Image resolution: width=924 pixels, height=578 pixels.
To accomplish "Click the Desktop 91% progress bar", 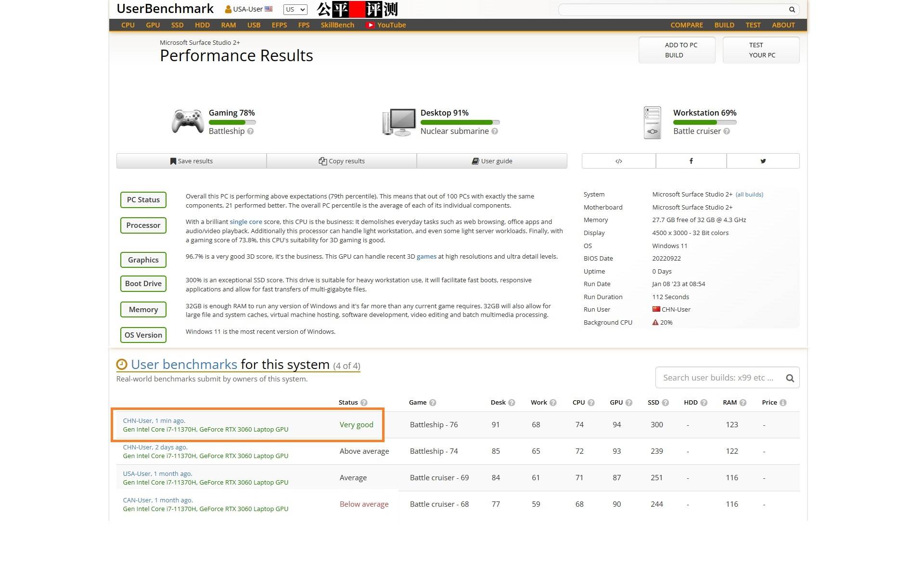I will click(x=460, y=122).
